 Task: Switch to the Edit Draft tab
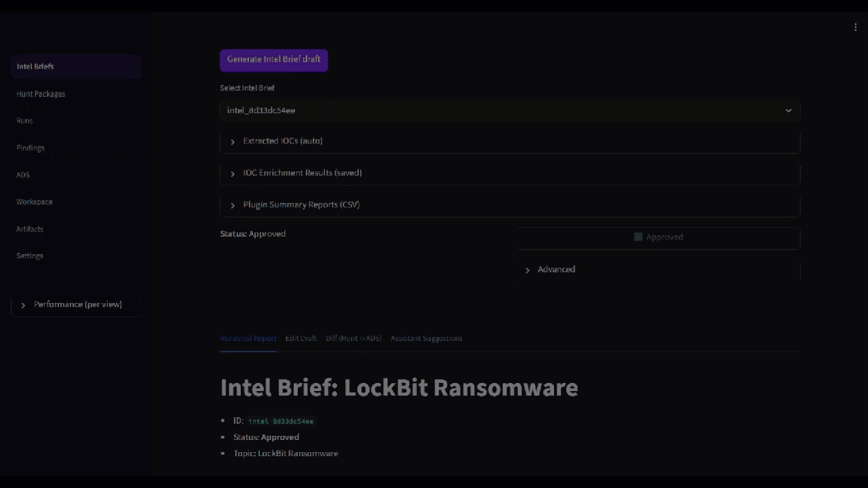point(301,338)
